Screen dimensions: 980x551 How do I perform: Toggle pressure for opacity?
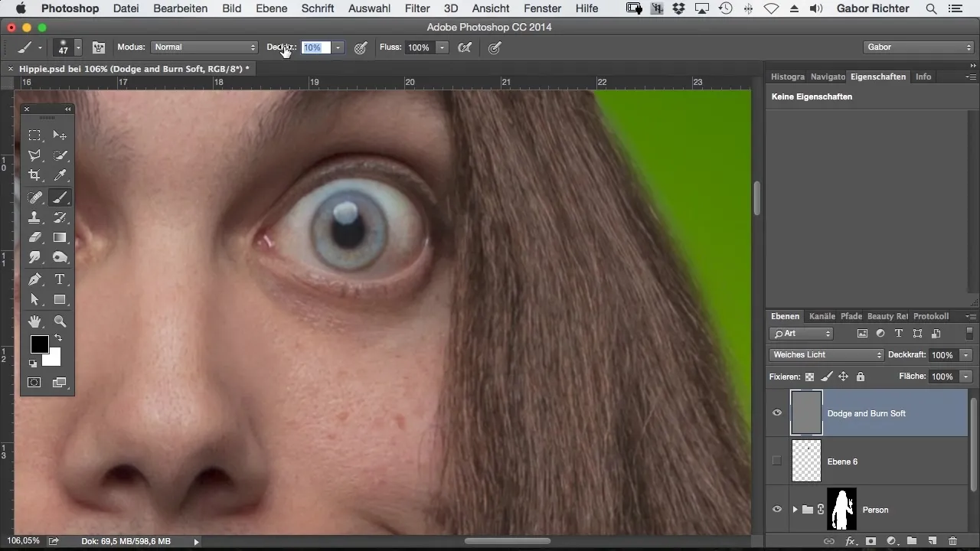pyautogui.click(x=360, y=47)
